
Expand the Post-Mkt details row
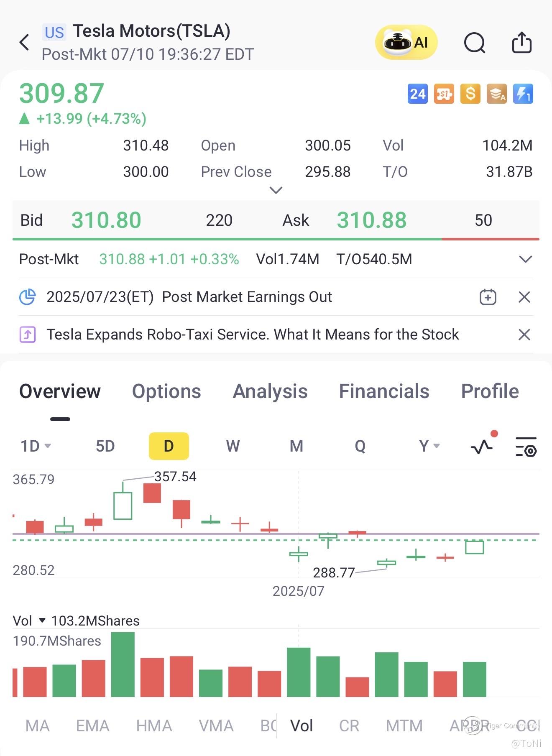(525, 259)
